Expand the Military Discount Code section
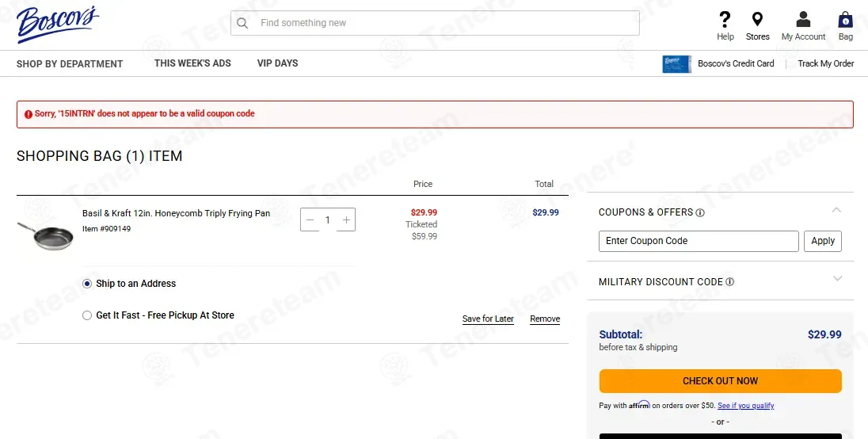Screen dimensions: 868x439 (837, 278)
